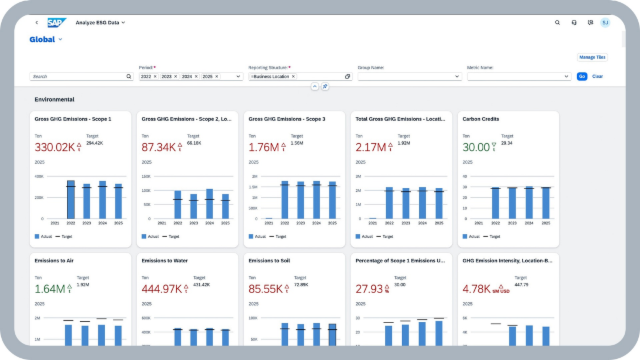Click the 444.97K value
Screen dimensions: 640x360
pos(162,289)
